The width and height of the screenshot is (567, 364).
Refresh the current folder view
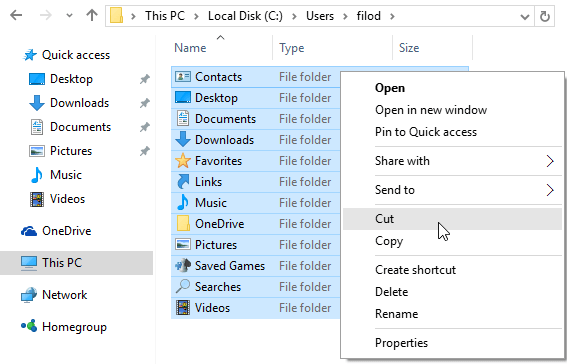(x=545, y=16)
